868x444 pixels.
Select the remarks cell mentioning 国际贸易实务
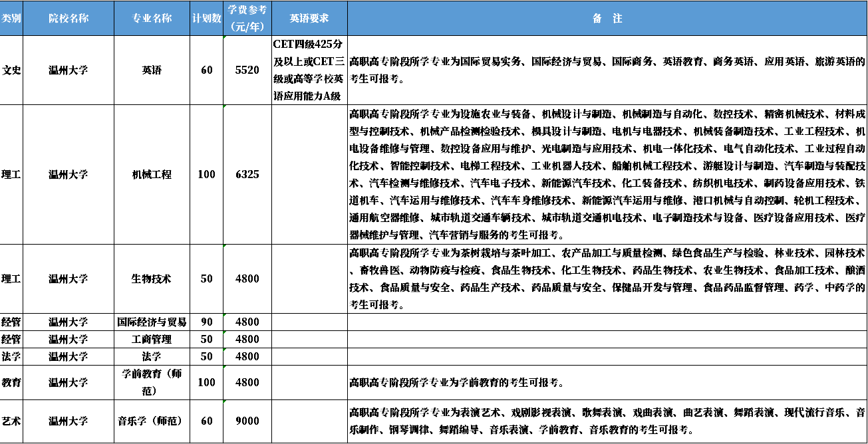[x=607, y=70]
